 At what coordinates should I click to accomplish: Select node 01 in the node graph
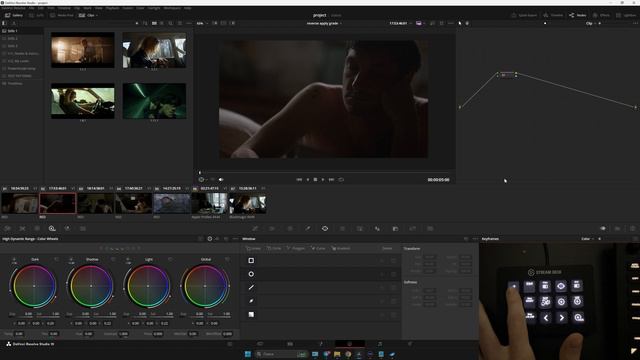(507, 75)
